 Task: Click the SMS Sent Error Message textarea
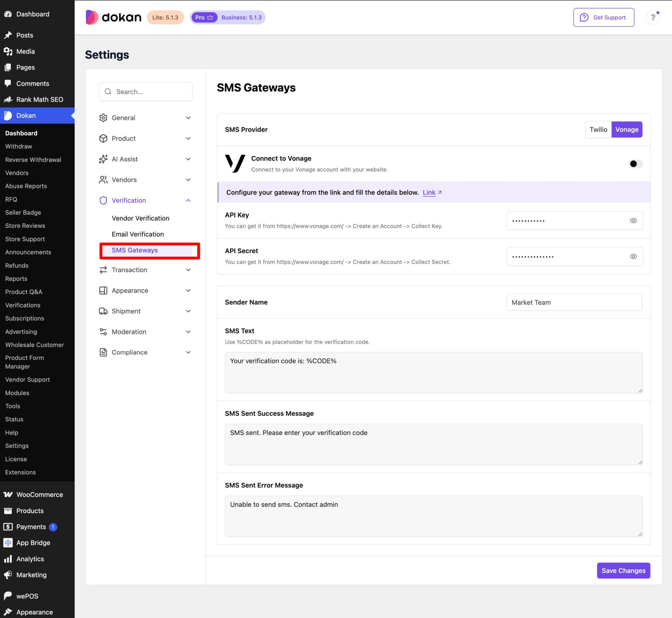coord(434,516)
